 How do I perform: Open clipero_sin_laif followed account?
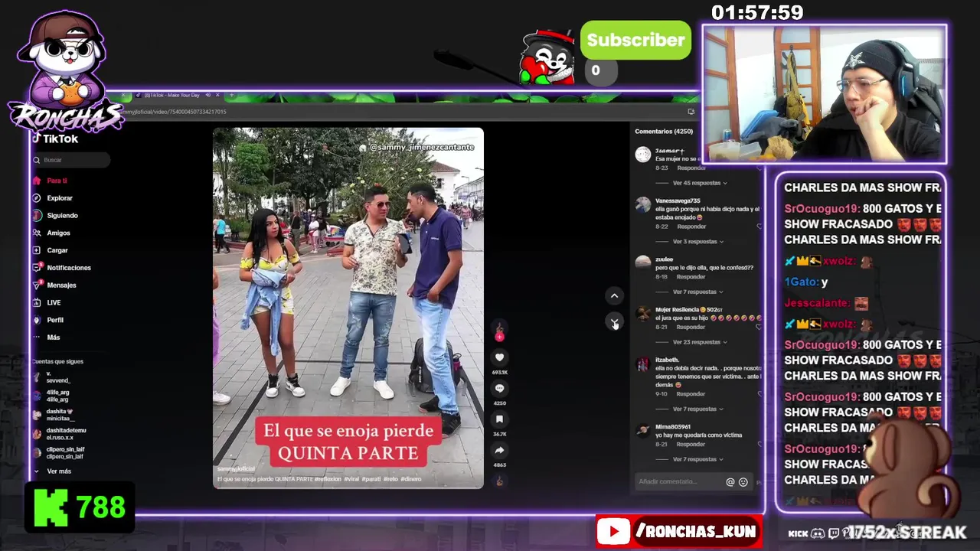click(60, 453)
